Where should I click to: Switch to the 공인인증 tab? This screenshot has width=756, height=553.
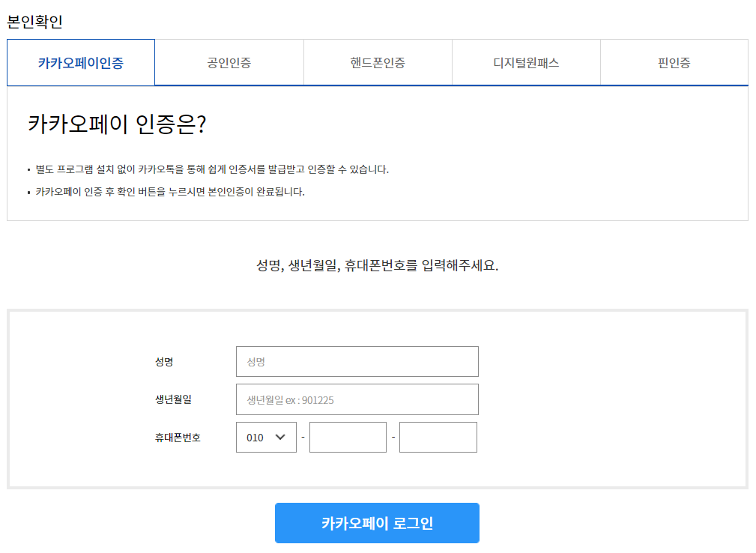click(229, 63)
